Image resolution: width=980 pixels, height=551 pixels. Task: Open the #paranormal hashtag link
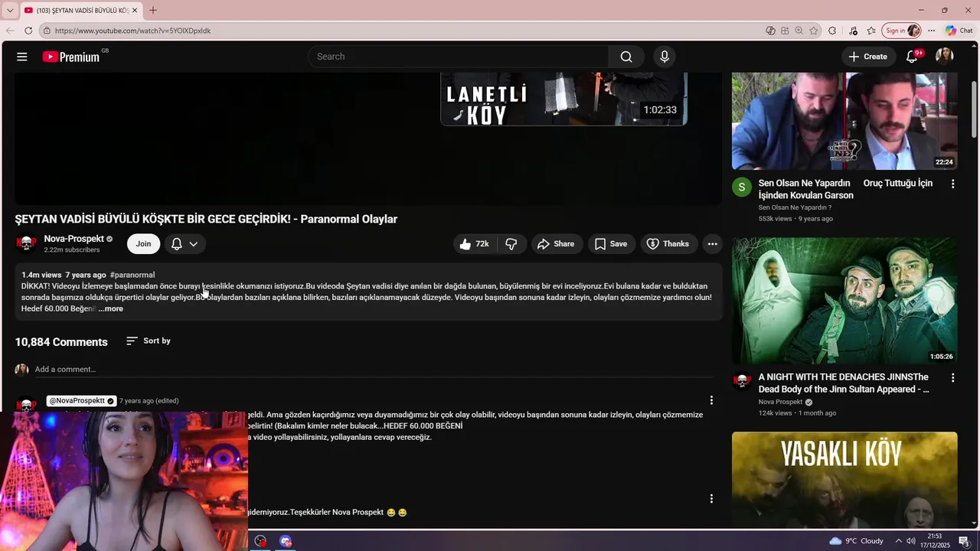[132, 275]
